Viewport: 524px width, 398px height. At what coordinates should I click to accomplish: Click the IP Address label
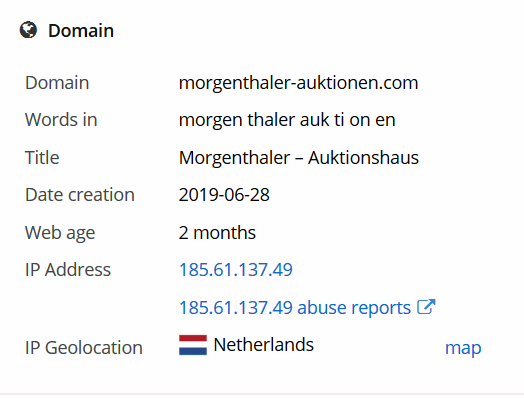tap(68, 270)
